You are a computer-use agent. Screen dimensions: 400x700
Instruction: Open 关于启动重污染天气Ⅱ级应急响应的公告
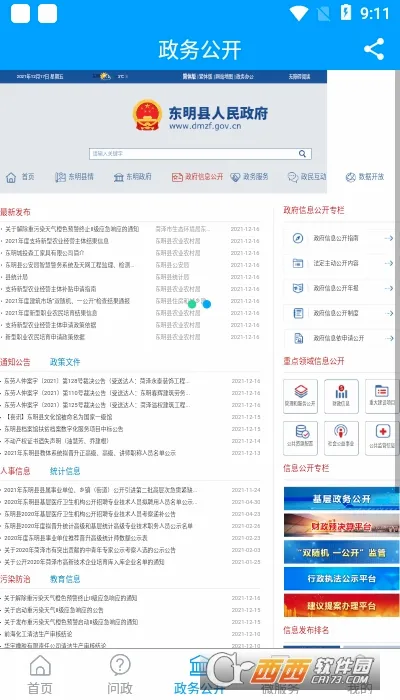54,610
